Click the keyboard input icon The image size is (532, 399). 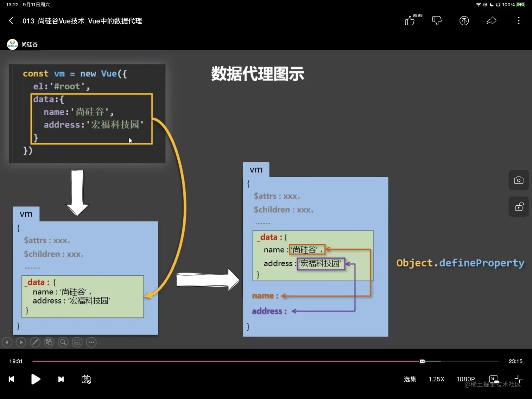tap(77, 342)
